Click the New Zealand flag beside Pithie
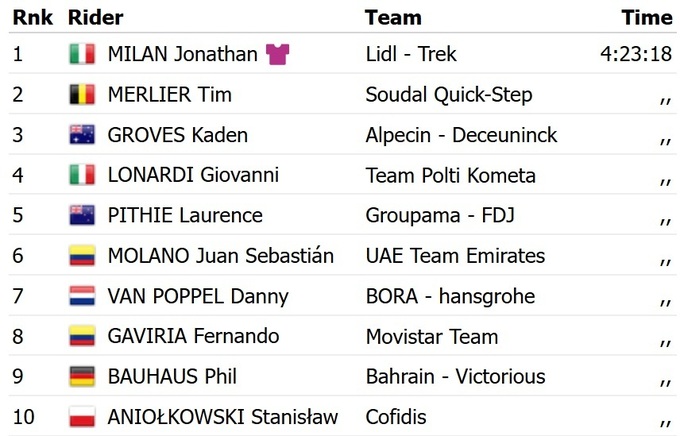This screenshot has height=436, width=680. click(x=82, y=215)
